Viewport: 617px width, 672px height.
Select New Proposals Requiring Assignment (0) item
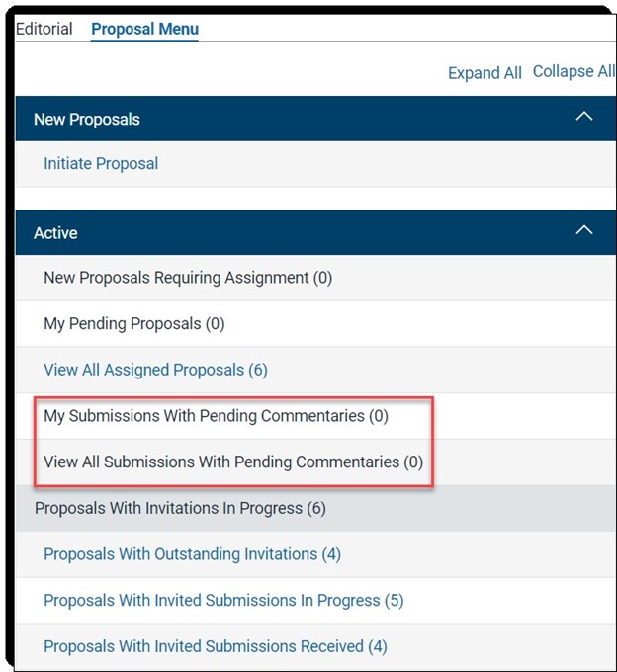188,278
